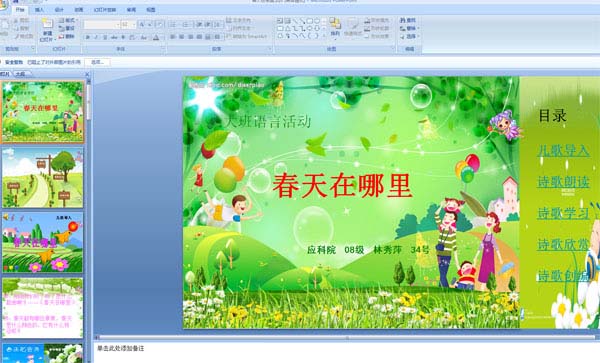Click the Options button in security bar
This screenshot has width=600, height=363.
[x=97, y=62]
